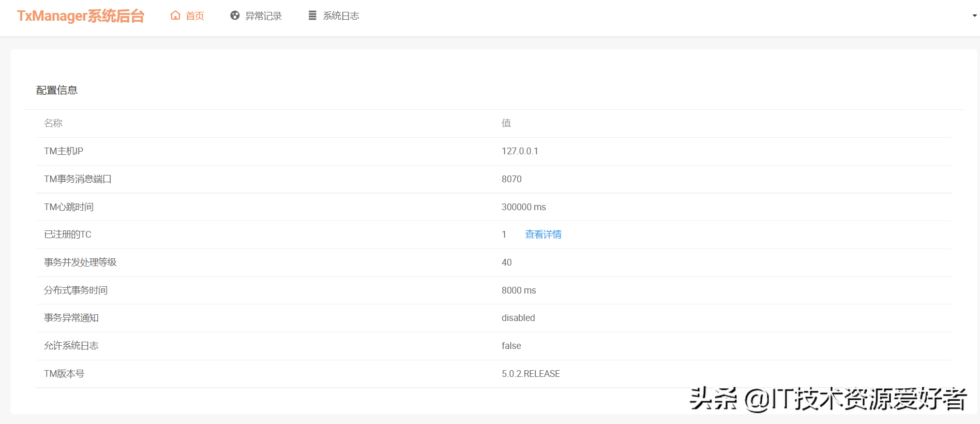Click the 事务并发处理等级 row label

pos(80,262)
